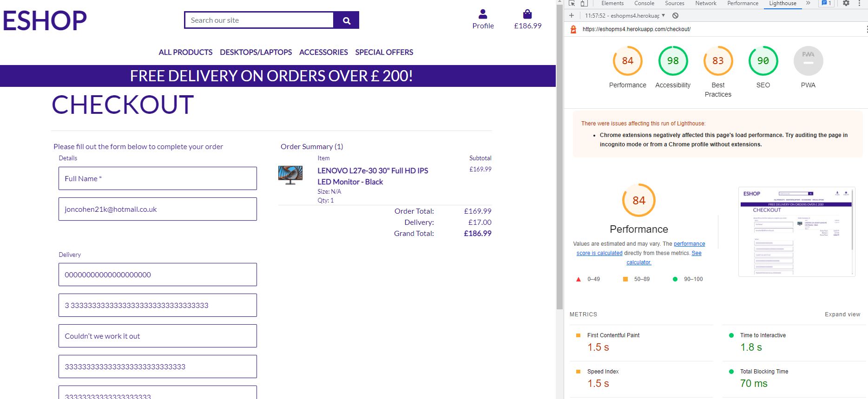Viewport: 868px width, 399px height.
Task: Click the Full Name input field
Action: pos(158,178)
